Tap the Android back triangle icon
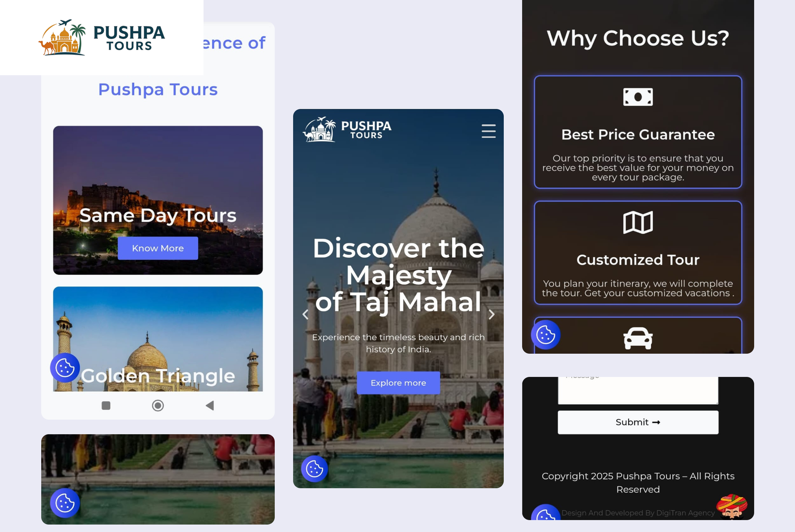Screen dimensions: 795x532 pyautogui.click(x=210, y=405)
